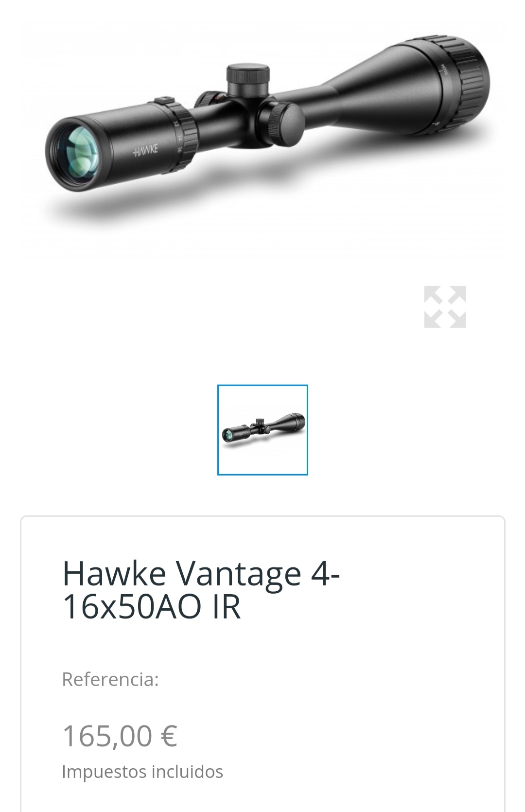
Task: Open the fullscreen image expand icon
Action: tap(445, 307)
